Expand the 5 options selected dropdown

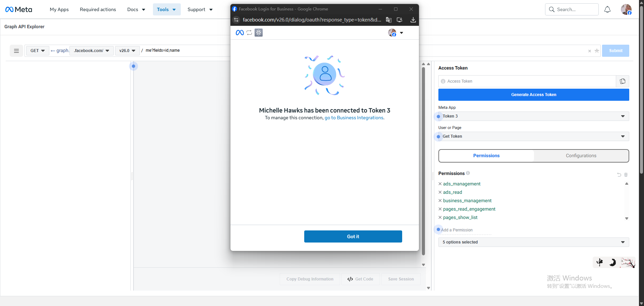[x=534, y=242]
